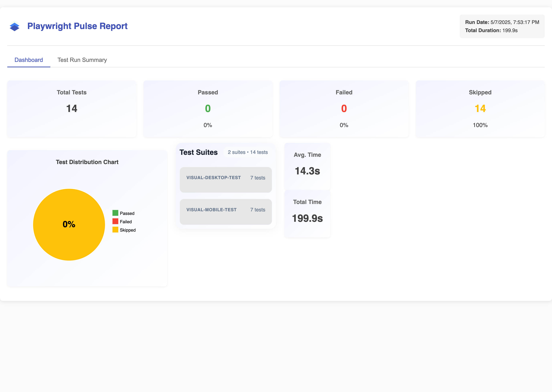Toggle the green Passed legend swatch
The image size is (552, 392).
[x=115, y=213]
